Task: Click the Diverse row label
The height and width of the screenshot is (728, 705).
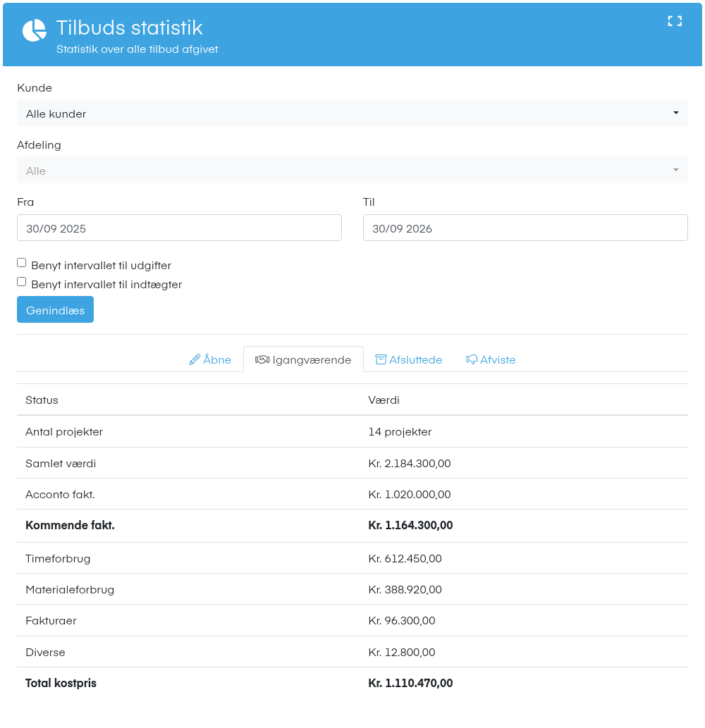Action: pyautogui.click(x=46, y=653)
